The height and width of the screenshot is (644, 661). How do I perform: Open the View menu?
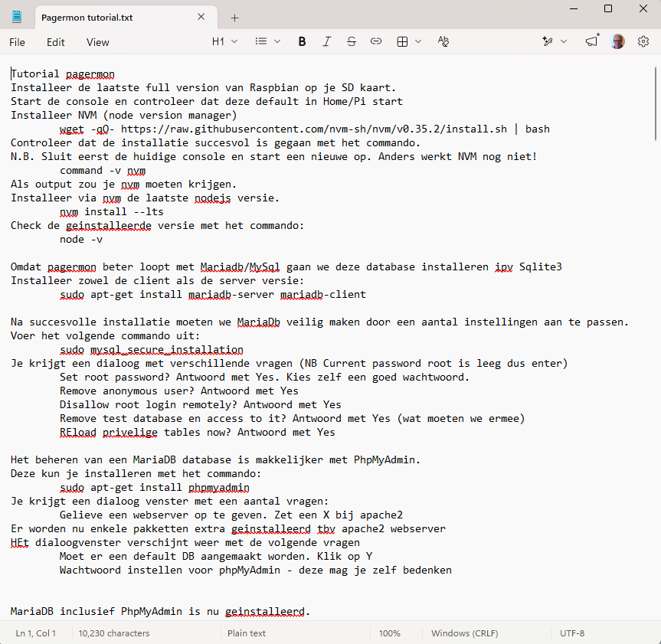[98, 42]
